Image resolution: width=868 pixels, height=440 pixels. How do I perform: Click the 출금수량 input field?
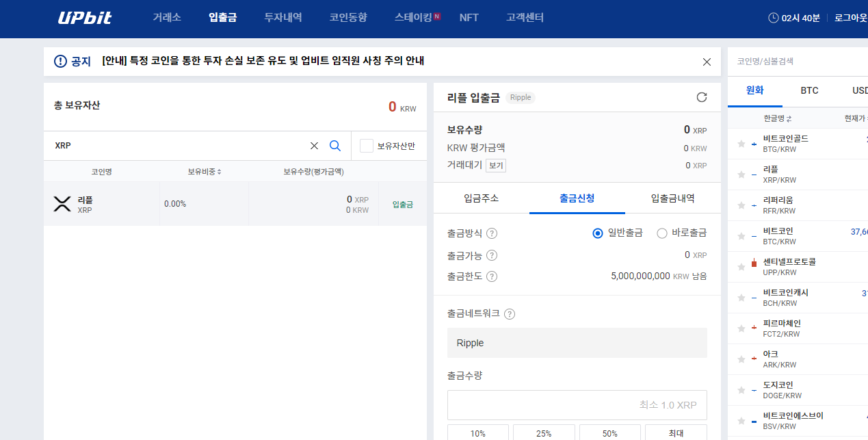[577, 405]
